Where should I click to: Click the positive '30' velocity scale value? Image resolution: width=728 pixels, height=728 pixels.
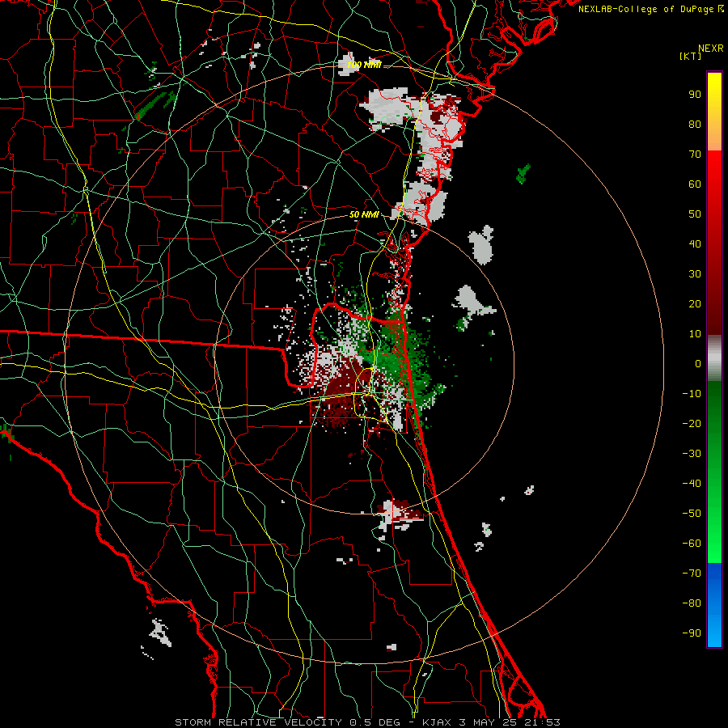[x=695, y=274]
